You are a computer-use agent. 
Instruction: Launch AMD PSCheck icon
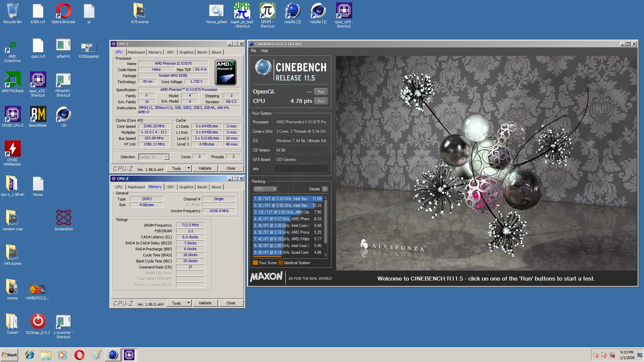click(12, 82)
